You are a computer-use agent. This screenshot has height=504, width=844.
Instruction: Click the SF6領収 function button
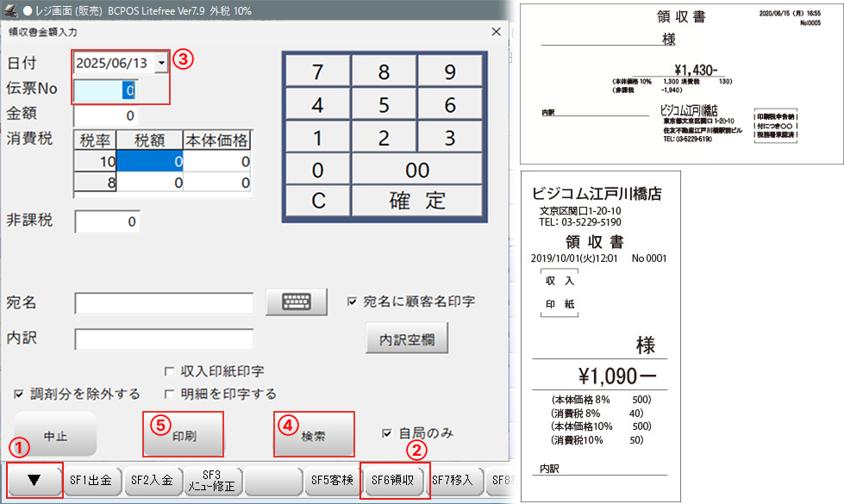(x=393, y=481)
